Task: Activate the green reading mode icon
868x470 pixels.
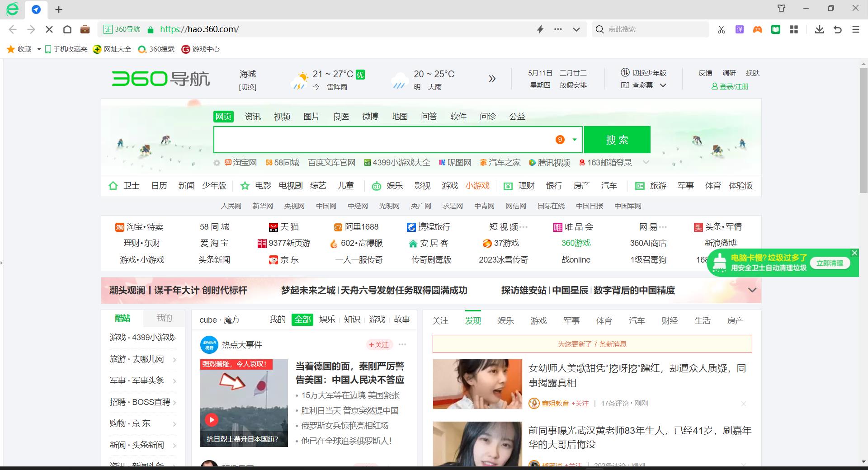Action: click(x=776, y=29)
